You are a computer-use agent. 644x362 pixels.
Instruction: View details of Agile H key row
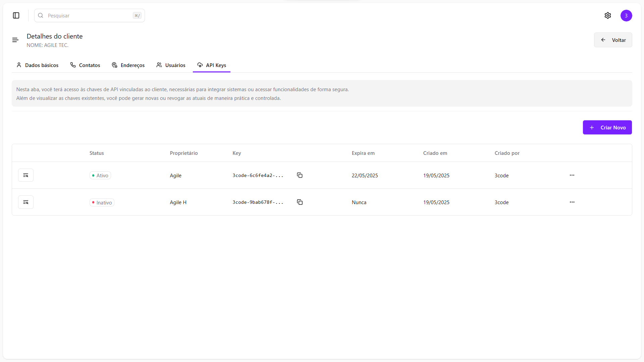26,202
